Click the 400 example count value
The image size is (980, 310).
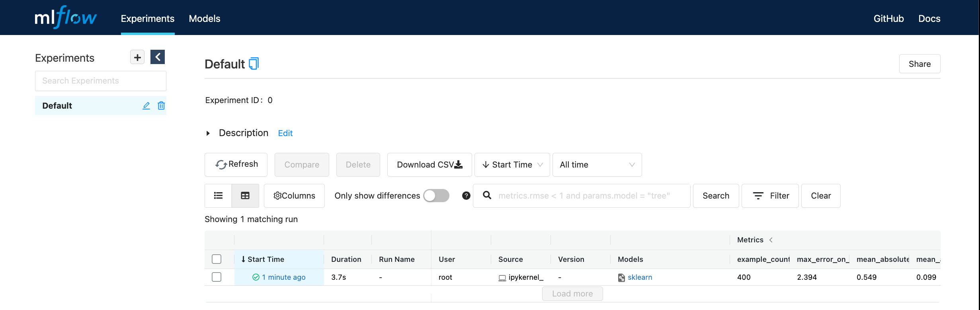click(x=744, y=277)
